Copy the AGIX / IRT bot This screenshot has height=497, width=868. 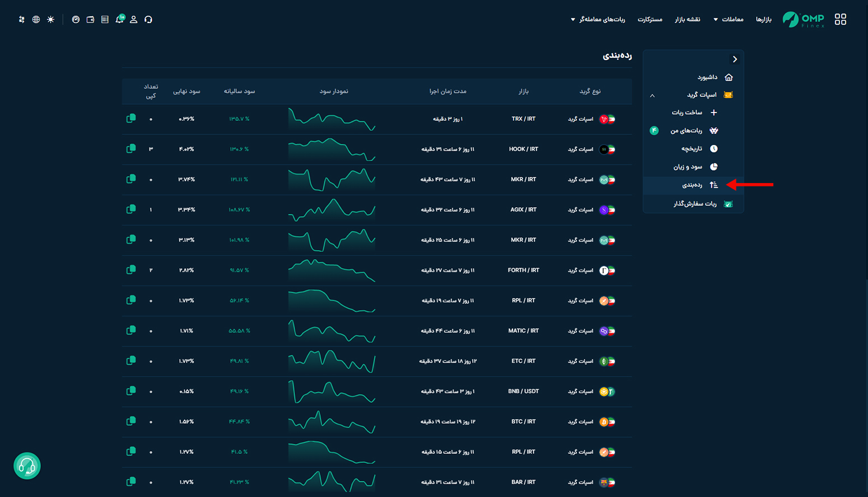tap(131, 209)
